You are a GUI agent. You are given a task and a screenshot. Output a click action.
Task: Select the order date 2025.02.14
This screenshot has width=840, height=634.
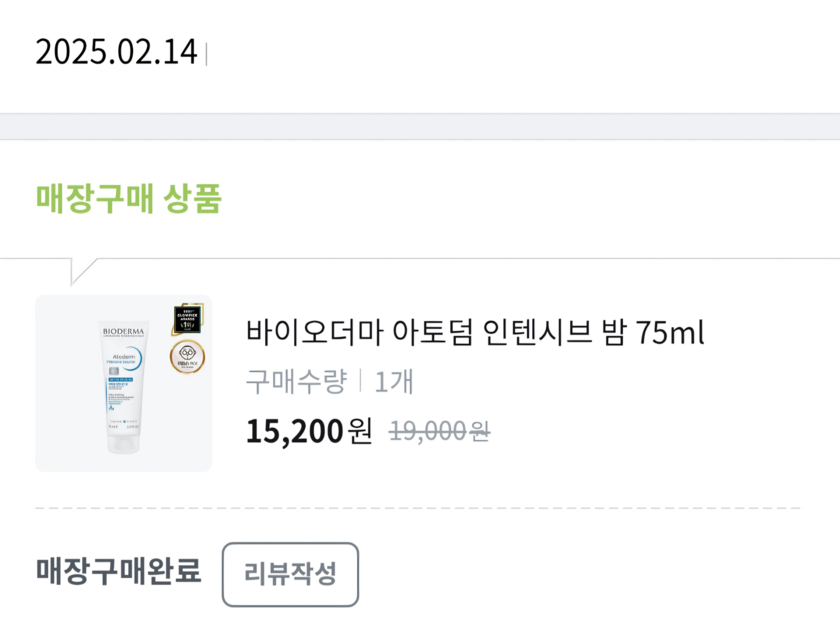click(x=116, y=52)
